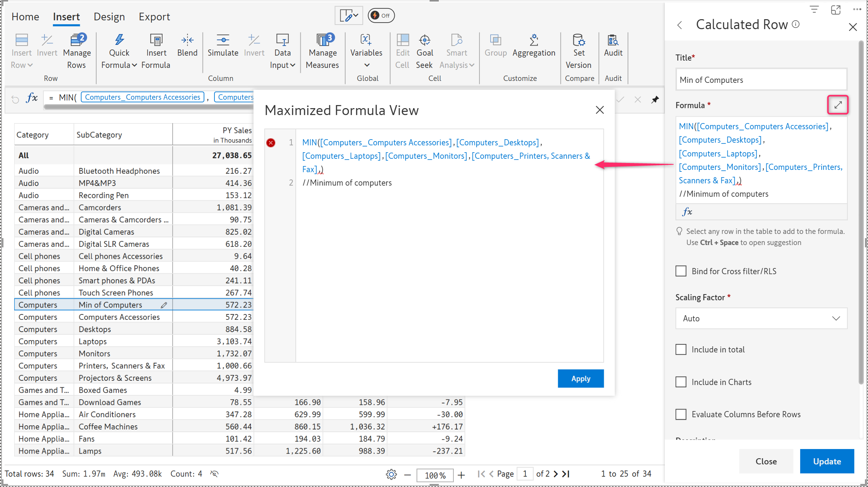Enable Bind for Cross filter/RLS checkbox

click(681, 271)
